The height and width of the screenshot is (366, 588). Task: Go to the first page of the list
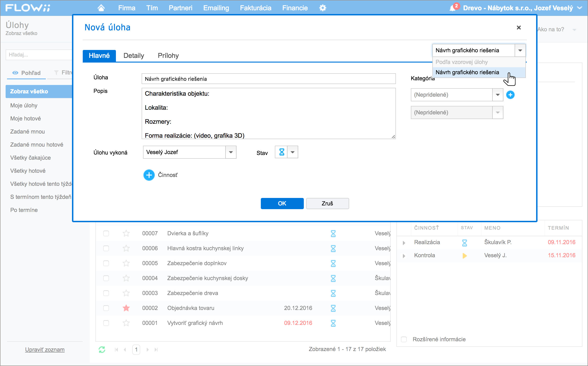click(x=116, y=349)
